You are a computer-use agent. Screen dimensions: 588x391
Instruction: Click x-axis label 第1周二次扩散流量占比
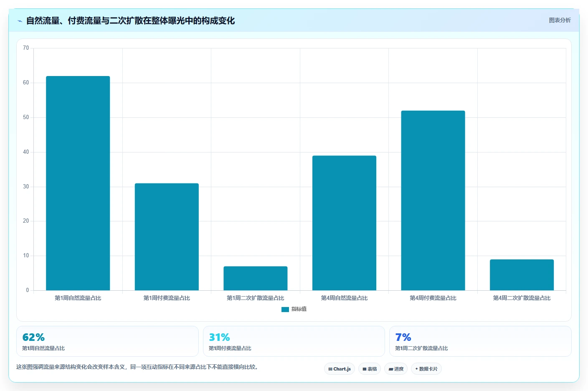(x=256, y=298)
